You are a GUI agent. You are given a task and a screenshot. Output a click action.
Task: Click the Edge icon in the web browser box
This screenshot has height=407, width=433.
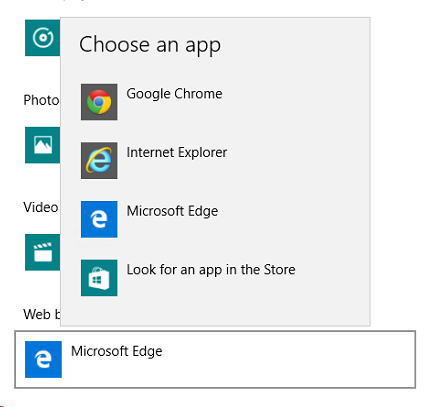pyautogui.click(x=43, y=359)
